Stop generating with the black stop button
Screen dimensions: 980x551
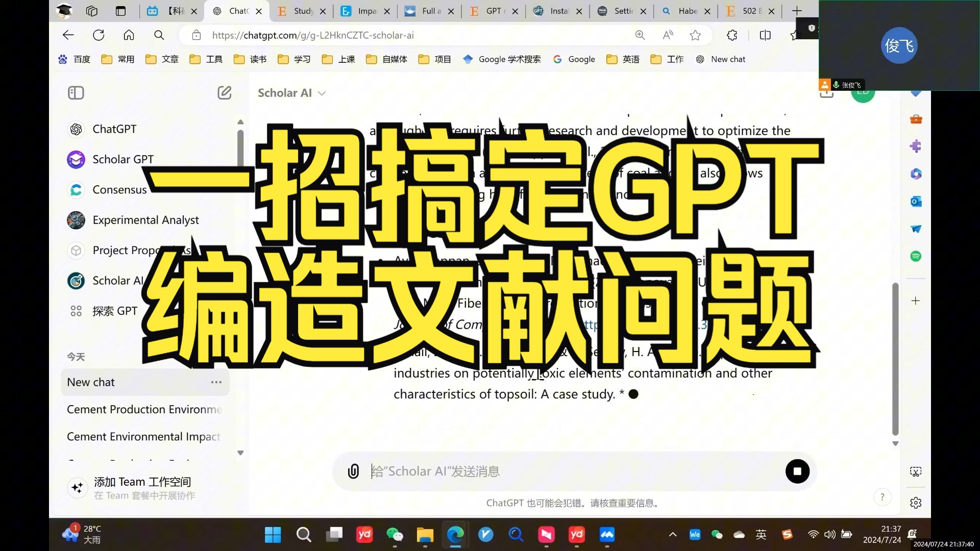point(797,471)
